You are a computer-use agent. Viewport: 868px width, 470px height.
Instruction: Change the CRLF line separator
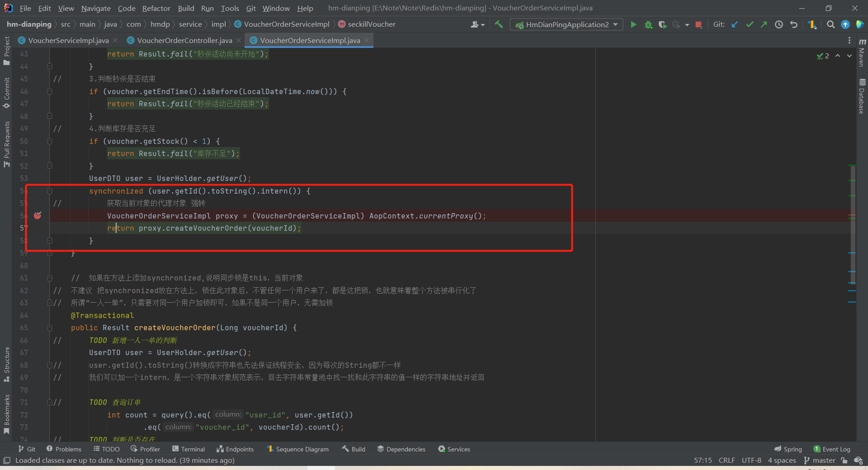[726, 460]
